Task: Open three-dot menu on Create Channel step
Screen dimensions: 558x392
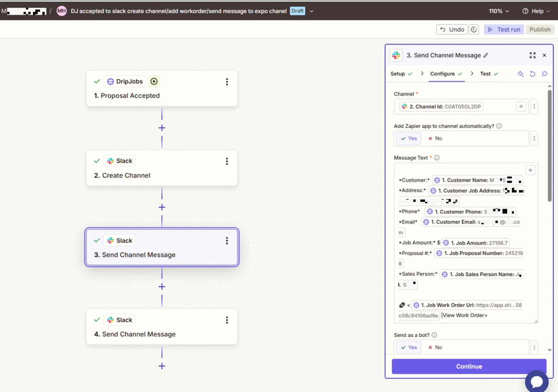Action: coord(227,161)
